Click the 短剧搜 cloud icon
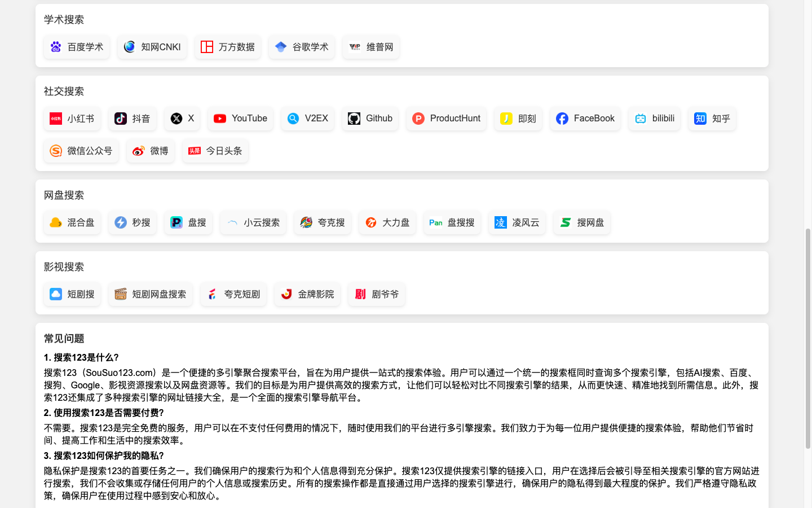812x508 pixels. point(56,294)
